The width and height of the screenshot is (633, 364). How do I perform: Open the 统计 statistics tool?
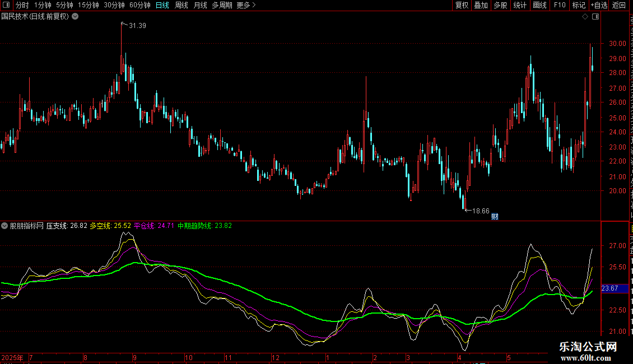(x=519, y=5)
